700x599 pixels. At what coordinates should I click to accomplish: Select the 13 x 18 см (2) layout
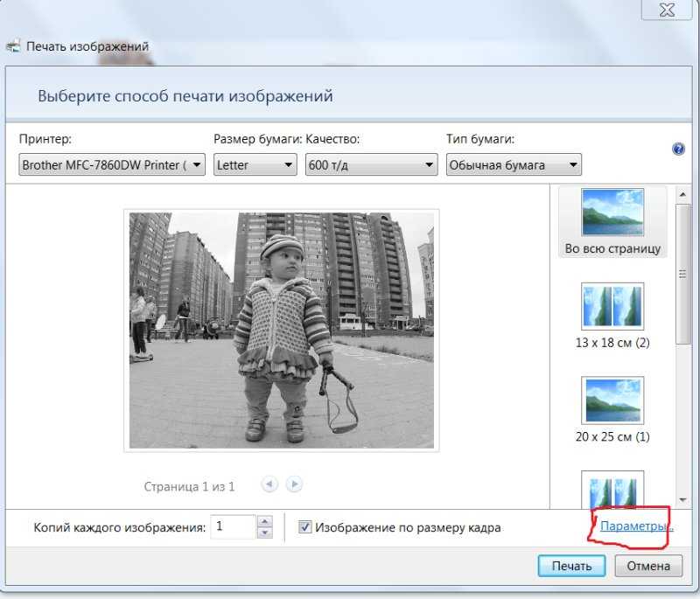click(x=612, y=317)
